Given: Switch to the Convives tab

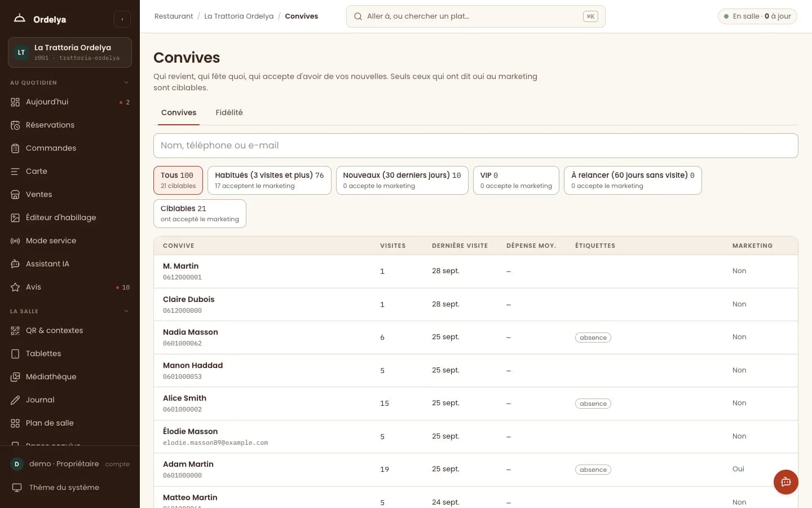Looking at the screenshot, I should [179, 113].
